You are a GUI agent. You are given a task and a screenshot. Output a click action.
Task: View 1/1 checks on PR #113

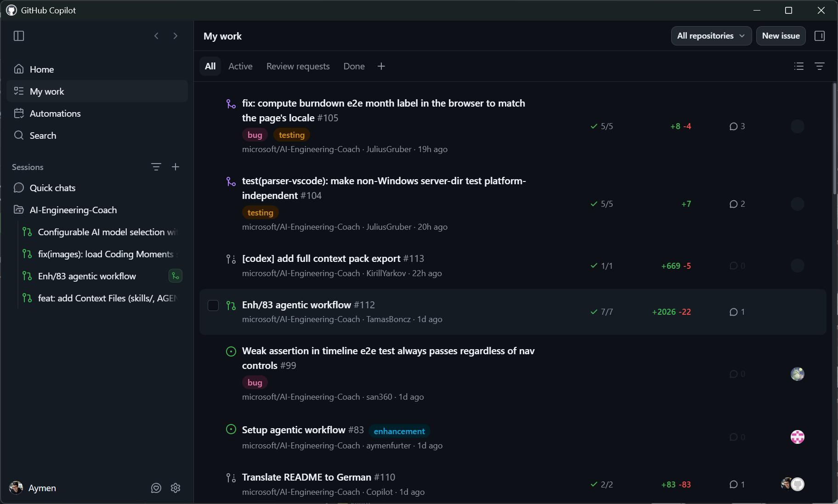point(602,266)
